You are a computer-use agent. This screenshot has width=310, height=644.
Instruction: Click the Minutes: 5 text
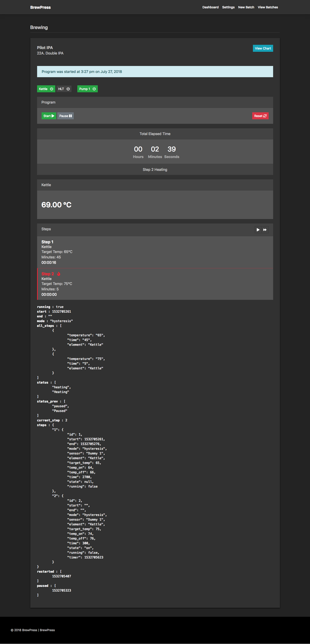click(x=50, y=289)
